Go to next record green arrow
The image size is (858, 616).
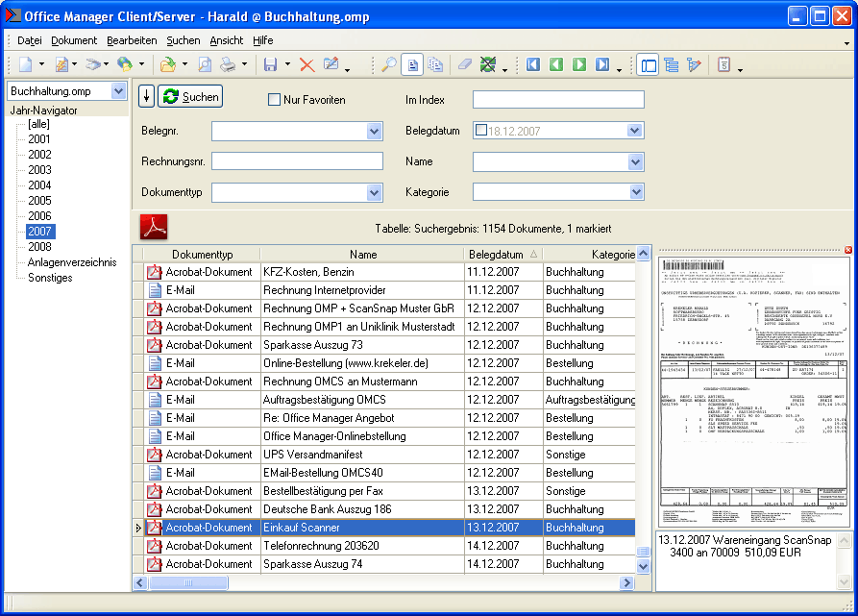point(579,64)
